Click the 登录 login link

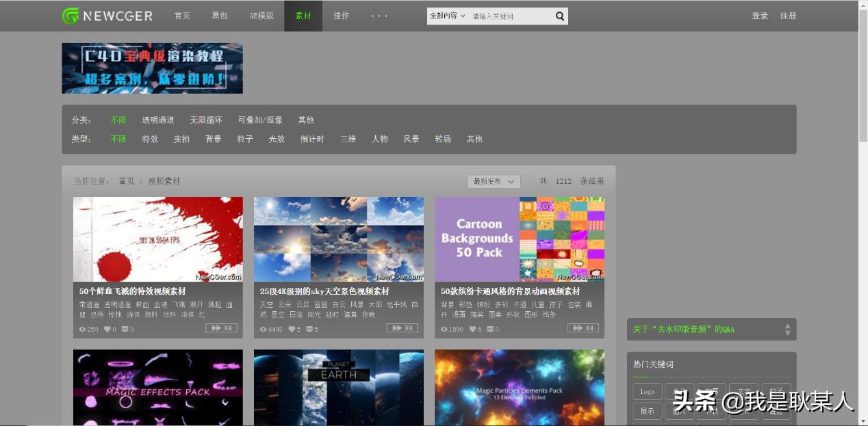tap(760, 15)
